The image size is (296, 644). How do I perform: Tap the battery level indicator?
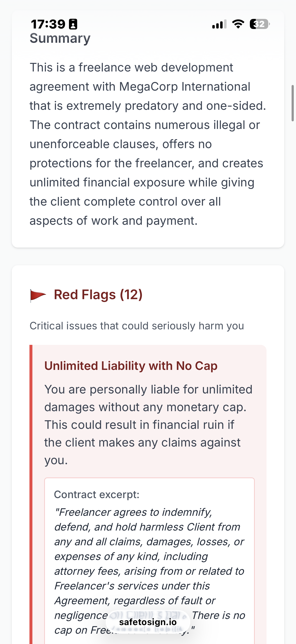[x=259, y=24]
